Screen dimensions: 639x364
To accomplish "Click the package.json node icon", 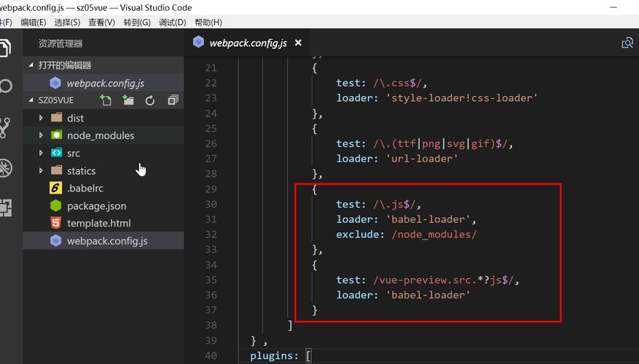I will tap(56, 205).
